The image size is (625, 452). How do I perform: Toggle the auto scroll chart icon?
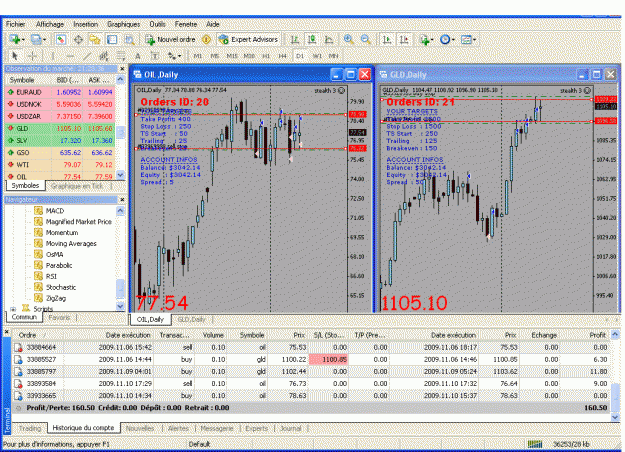(x=387, y=39)
